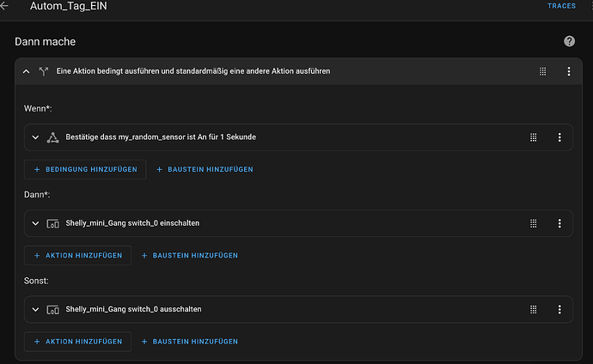
Task: Open three-dot menu of my_random_sensor condition
Action: click(x=559, y=137)
